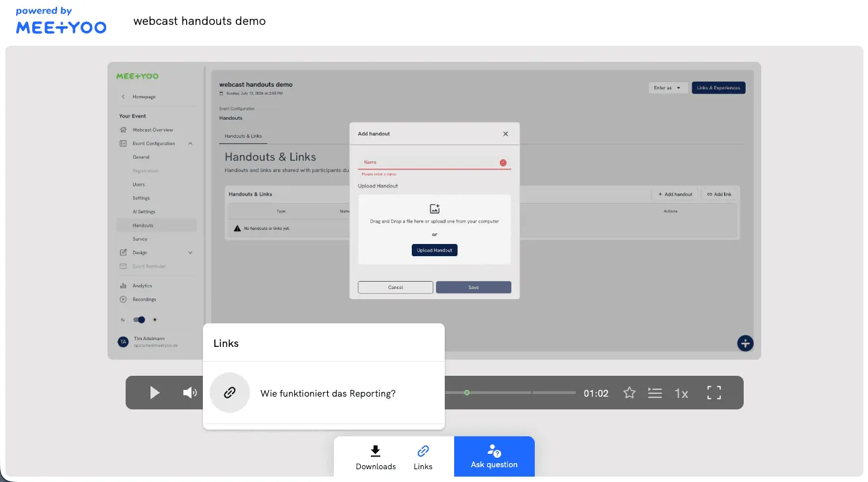Open Webcast Overview in video sidebar
The height and width of the screenshot is (482, 868).
coord(153,130)
